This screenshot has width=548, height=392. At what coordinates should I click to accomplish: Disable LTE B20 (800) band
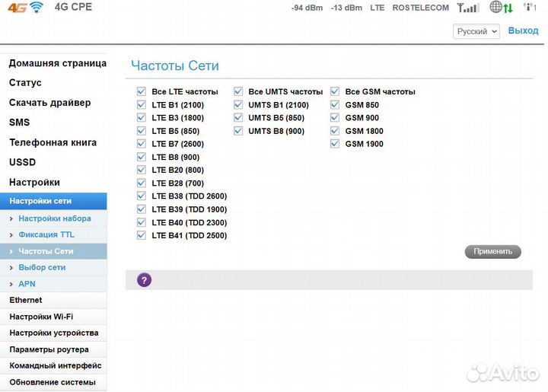tap(142, 171)
